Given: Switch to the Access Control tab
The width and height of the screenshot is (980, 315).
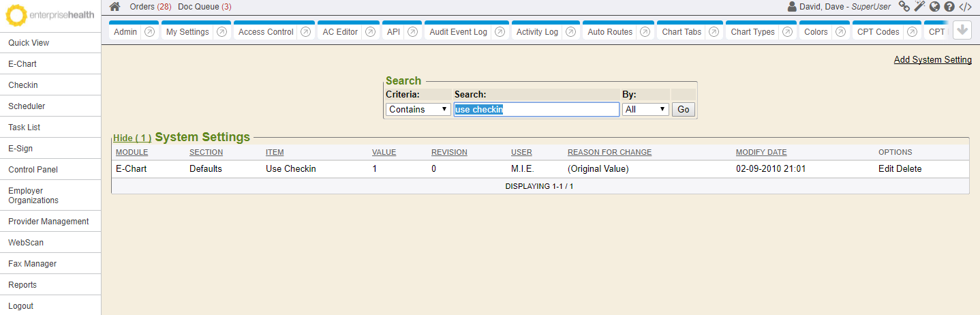Looking at the screenshot, I should click(x=266, y=32).
